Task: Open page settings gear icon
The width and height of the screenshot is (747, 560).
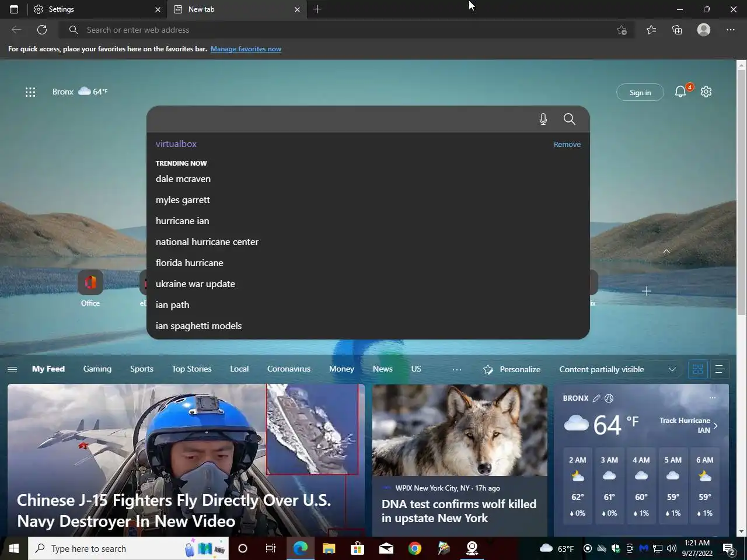Action: tap(706, 92)
